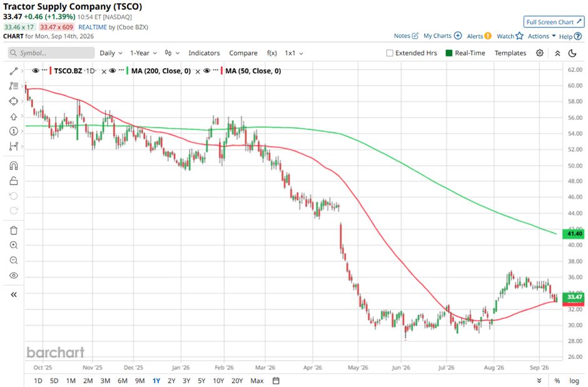Click the trash can delete drawings icon
This screenshot has width=588, height=387.
(14, 231)
